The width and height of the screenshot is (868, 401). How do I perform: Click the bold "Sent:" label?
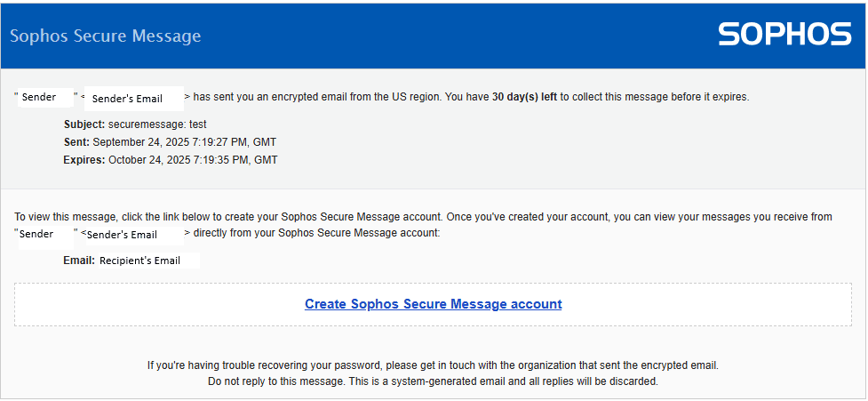(76, 142)
